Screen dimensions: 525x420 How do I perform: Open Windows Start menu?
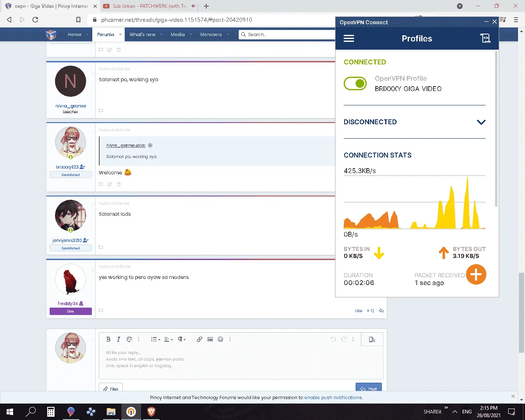pyautogui.click(x=10, y=412)
